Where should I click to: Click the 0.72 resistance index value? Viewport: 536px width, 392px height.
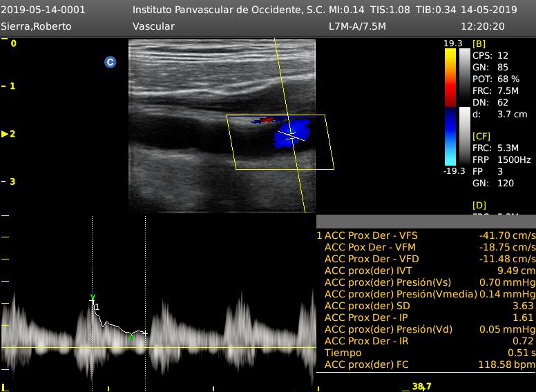click(x=523, y=341)
